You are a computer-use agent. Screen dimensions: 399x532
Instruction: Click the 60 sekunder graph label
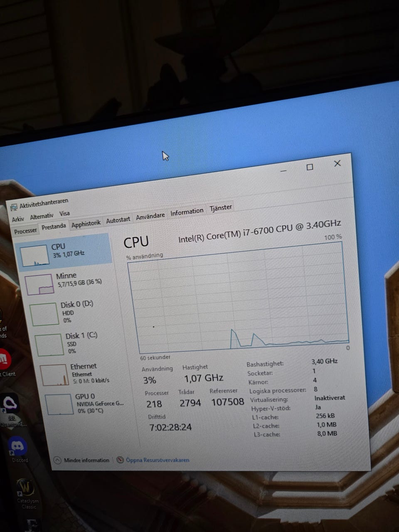tap(155, 357)
